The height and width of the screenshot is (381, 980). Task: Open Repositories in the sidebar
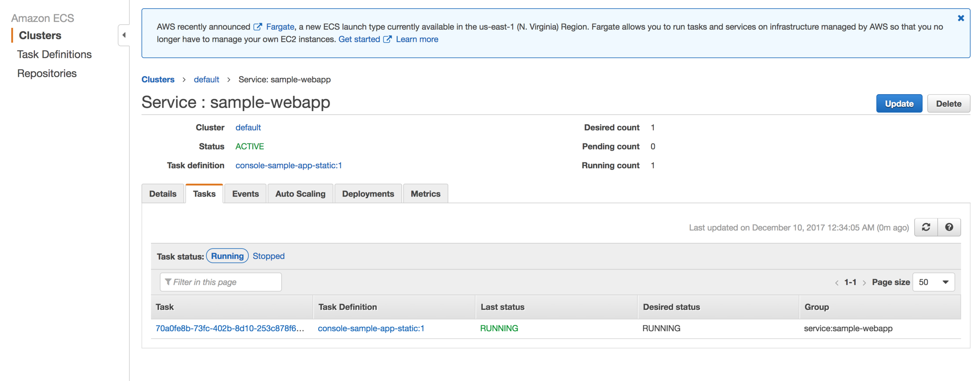tap(47, 73)
